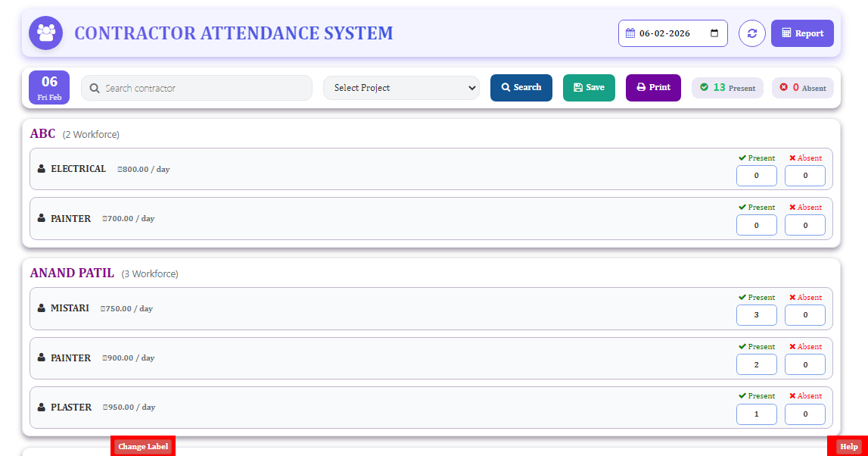Image resolution: width=868 pixels, height=456 pixels.
Task: Click the "(2 Workforce)" label
Action: click(x=91, y=135)
